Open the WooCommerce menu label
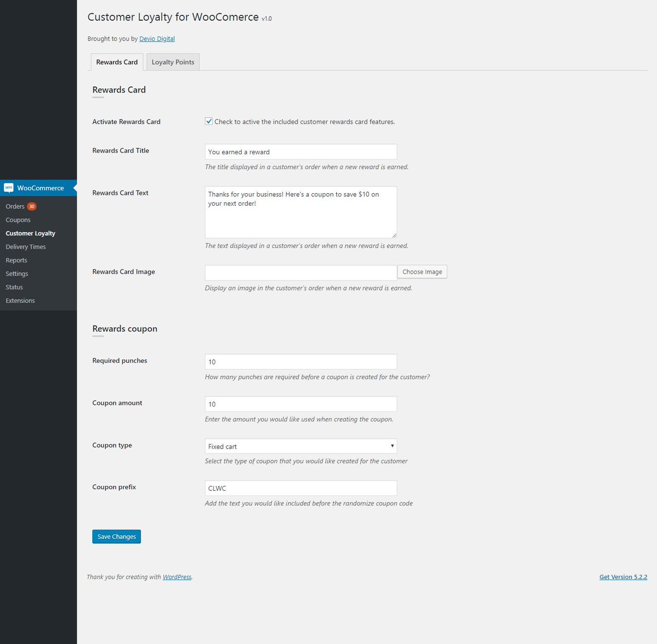This screenshot has width=657, height=644. point(41,188)
